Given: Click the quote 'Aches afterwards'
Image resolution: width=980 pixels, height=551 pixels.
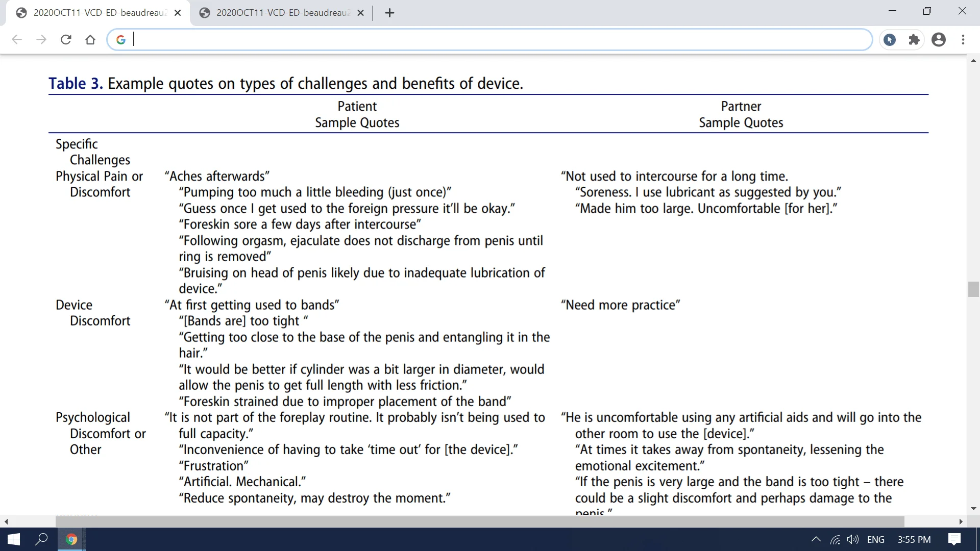Looking at the screenshot, I should (x=217, y=176).
